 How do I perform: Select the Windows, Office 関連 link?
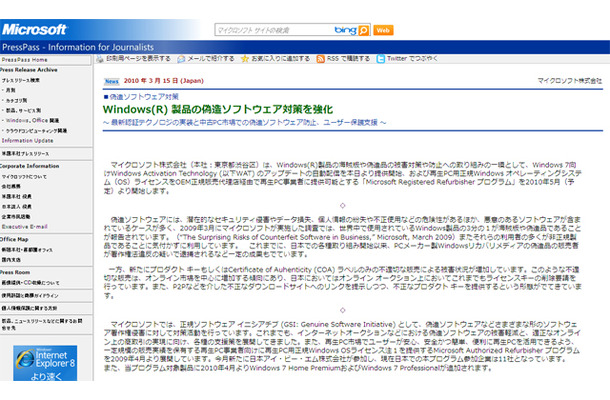(x=32, y=121)
